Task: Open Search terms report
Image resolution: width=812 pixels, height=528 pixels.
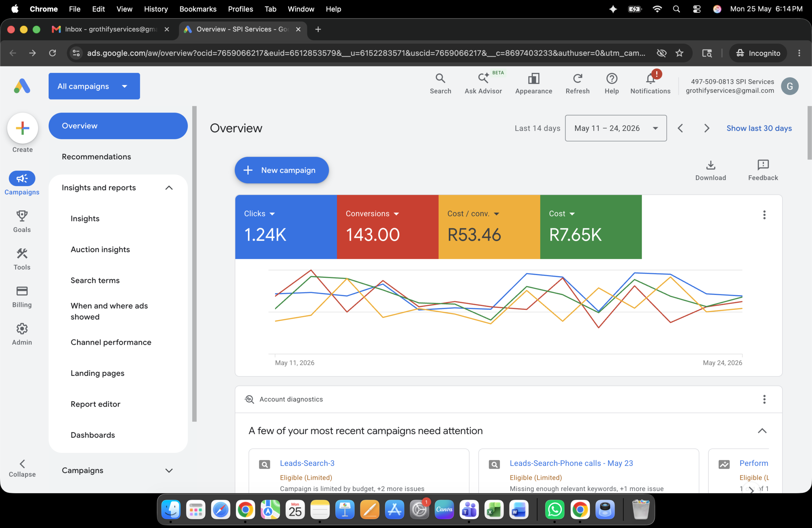Action: point(95,281)
